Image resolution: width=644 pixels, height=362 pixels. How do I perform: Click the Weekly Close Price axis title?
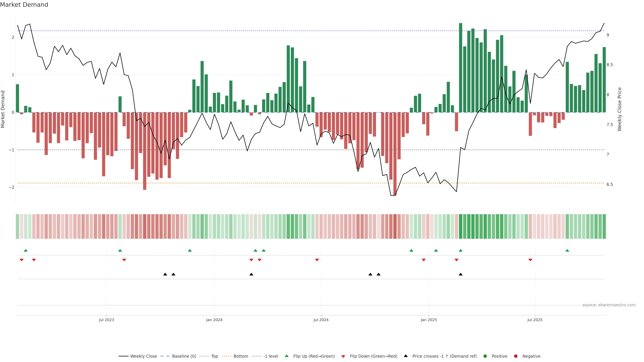coord(620,109)
